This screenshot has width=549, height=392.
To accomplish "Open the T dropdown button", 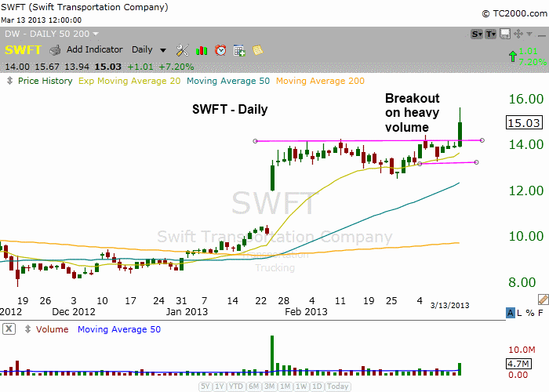I will tap(490, 34).
